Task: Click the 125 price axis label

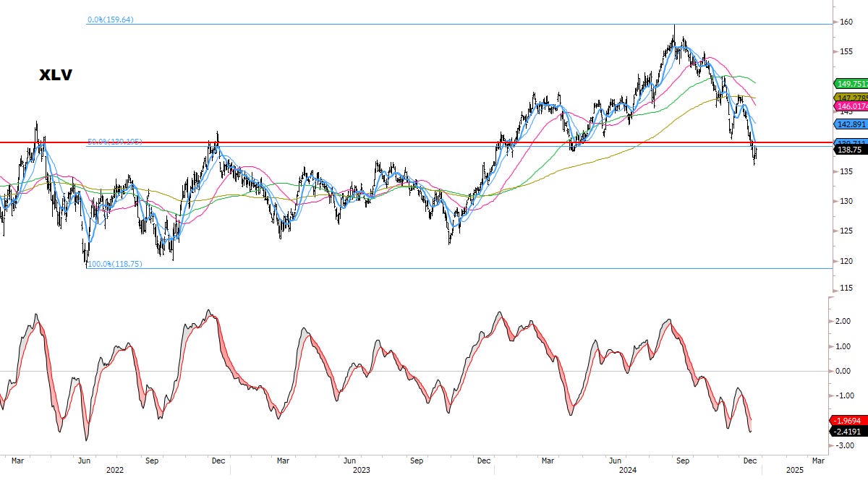Action: [846, 231]
